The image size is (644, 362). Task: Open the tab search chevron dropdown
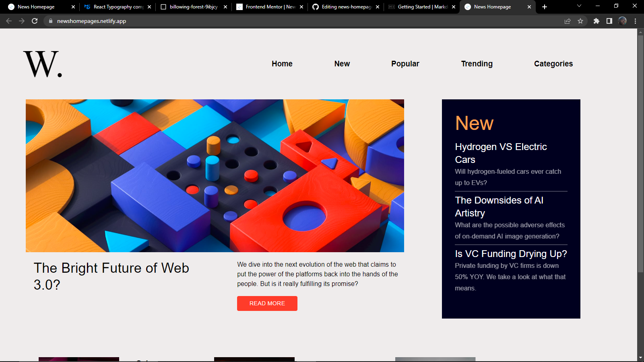click(579, 6)
